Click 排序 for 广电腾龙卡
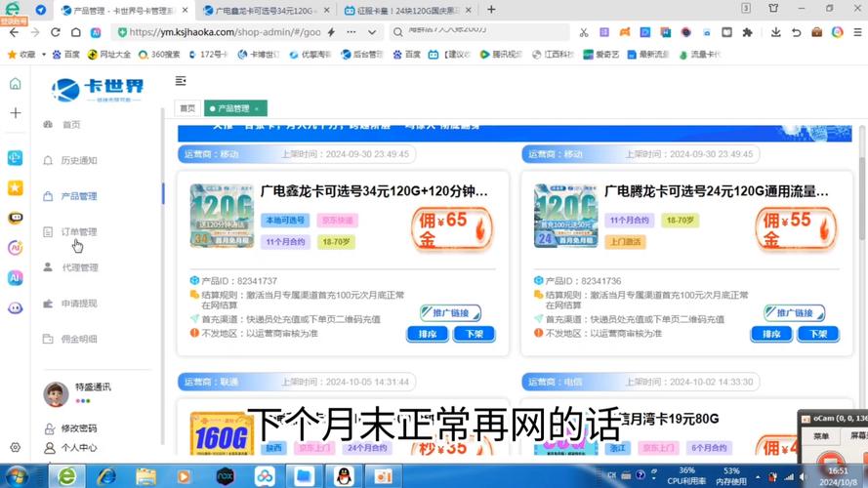 tap(771, 334)
